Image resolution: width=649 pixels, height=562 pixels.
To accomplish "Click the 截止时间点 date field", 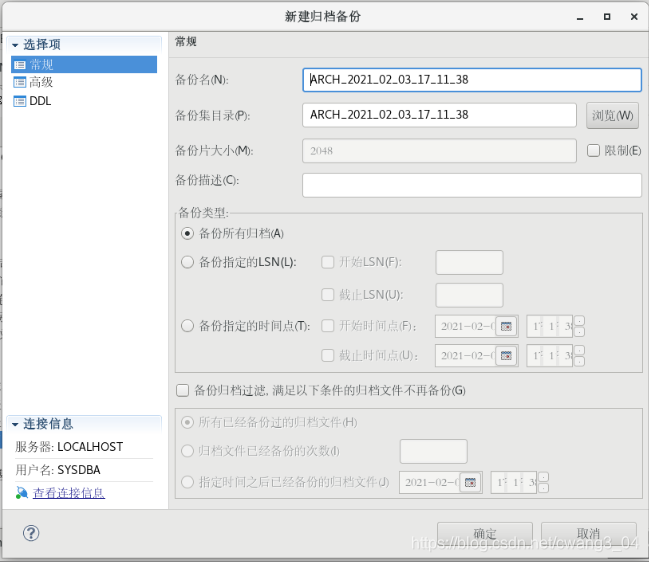I will 466,355.
